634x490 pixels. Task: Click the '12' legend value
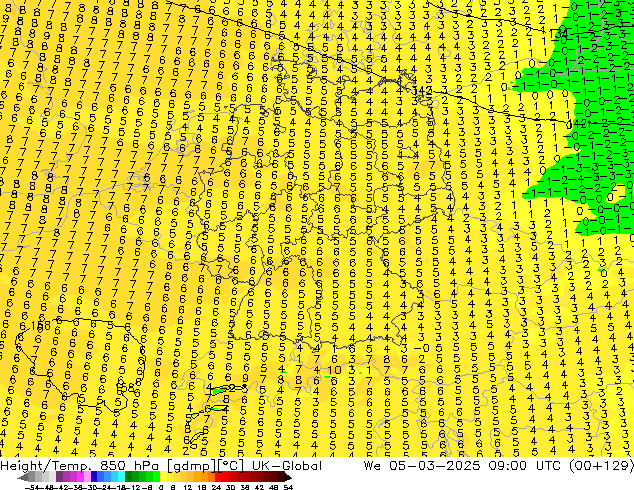(188, 487)
